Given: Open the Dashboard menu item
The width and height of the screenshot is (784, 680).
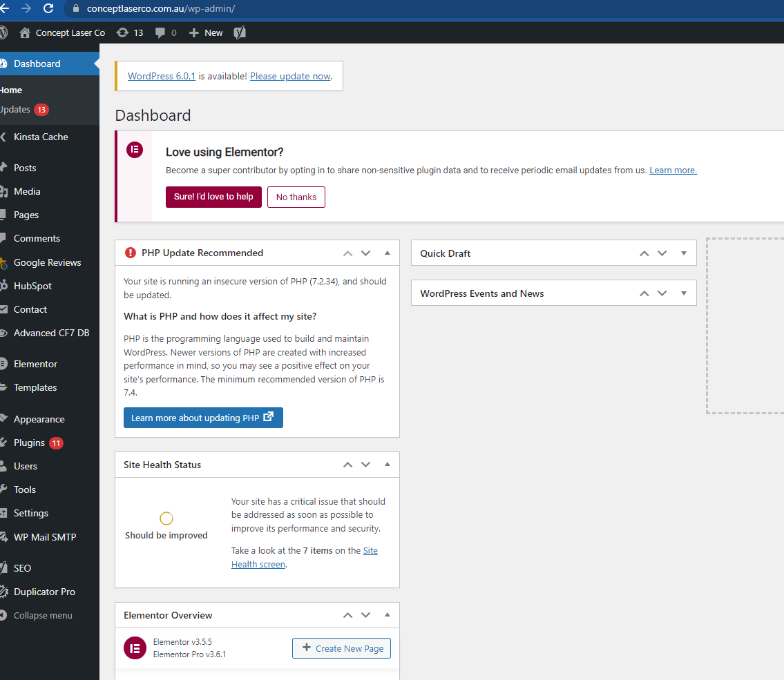Looking at the screenshot, I should tap(50, 64).
